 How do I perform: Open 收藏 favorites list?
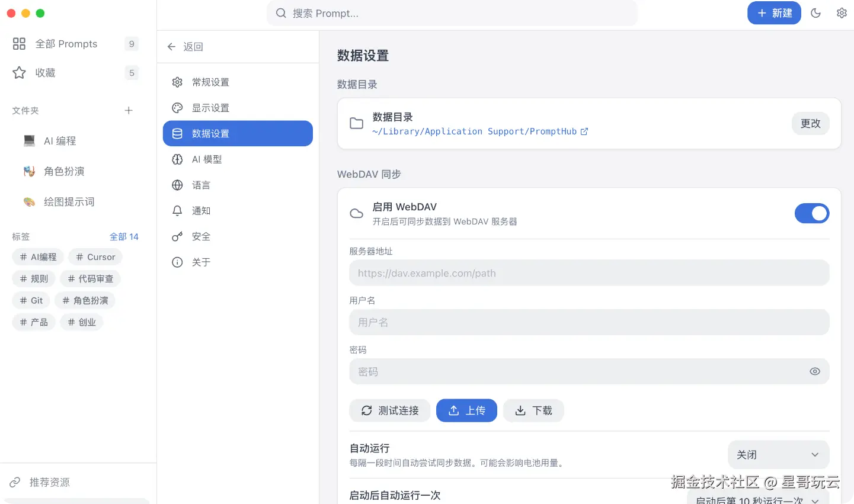point(76,73)
